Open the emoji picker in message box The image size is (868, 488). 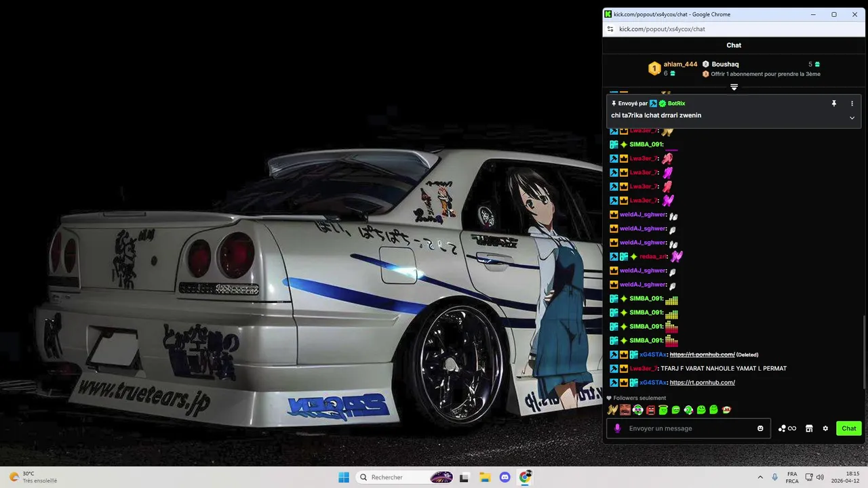760,428
